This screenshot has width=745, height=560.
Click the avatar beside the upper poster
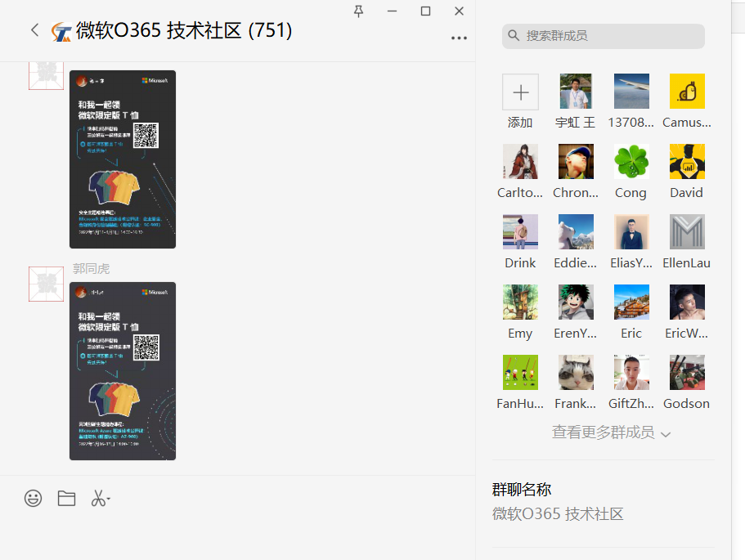point(46,75)
